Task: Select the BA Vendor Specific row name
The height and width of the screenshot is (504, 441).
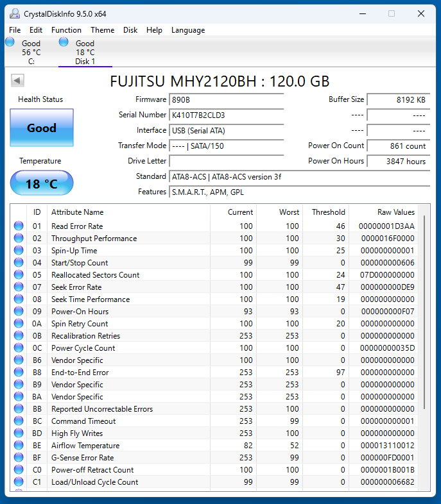Action: coord(77,397)
